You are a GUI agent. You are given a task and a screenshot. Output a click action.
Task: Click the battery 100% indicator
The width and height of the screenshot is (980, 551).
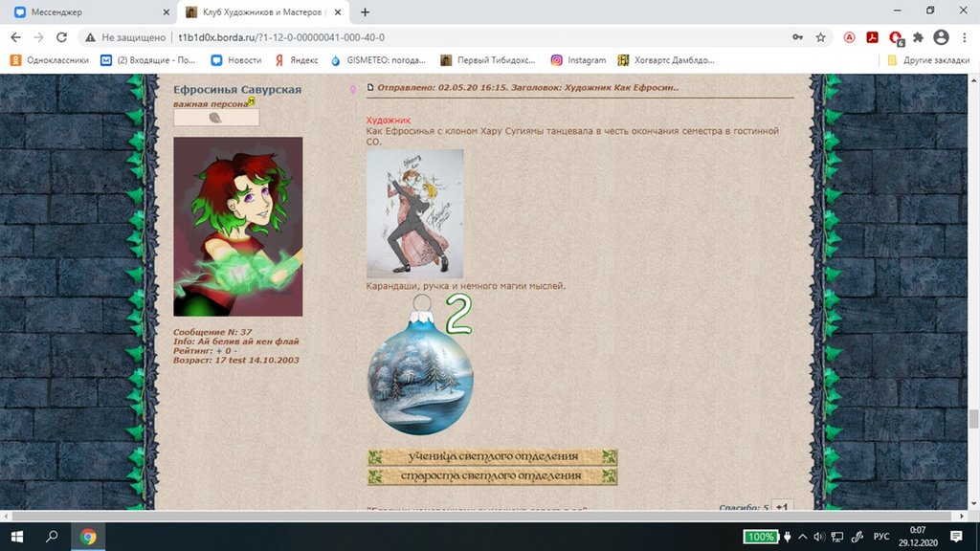coord(761,537)
